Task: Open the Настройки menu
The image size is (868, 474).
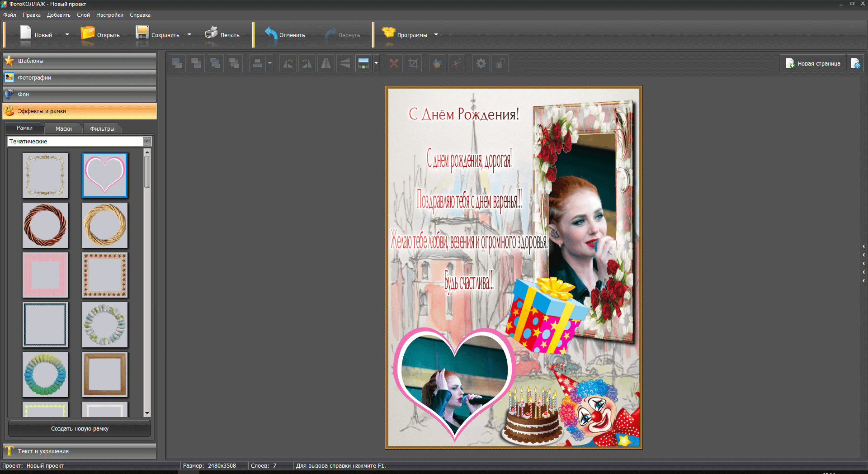Action: coord(110,15)
